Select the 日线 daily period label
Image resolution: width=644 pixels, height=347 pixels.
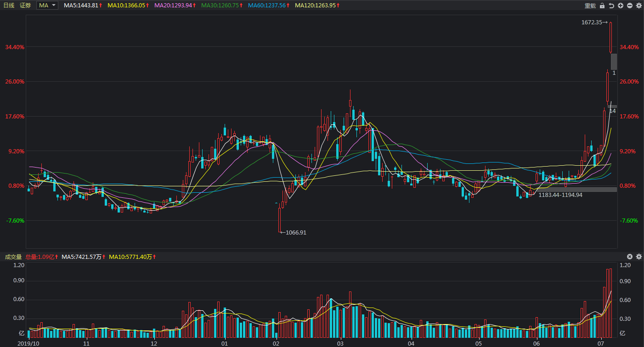click(9, 6)
